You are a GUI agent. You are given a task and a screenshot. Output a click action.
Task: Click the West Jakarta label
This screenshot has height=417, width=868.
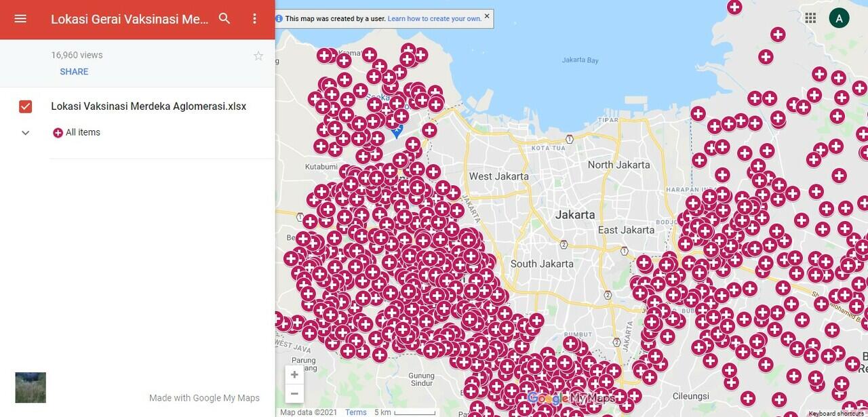click(498, 176)
